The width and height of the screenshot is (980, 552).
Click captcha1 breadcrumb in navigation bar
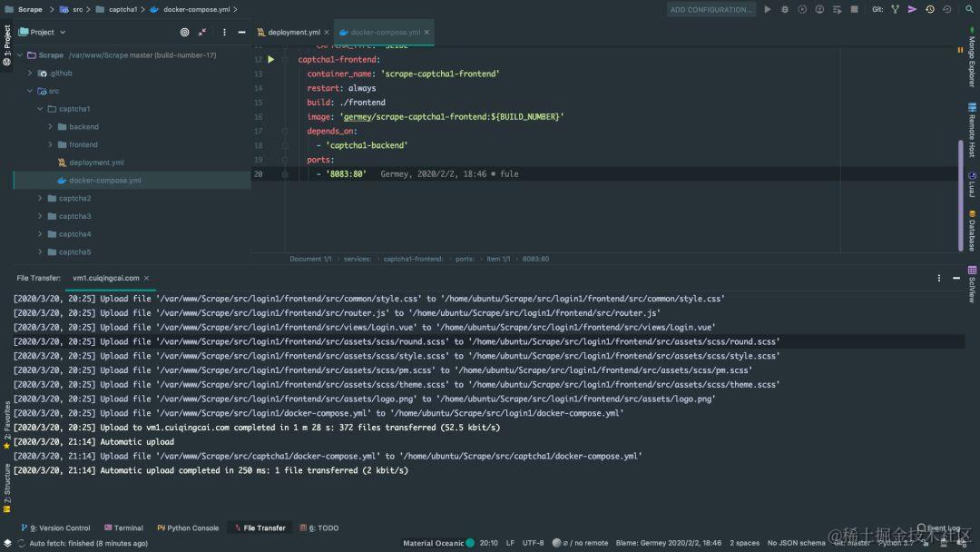[x=117, y=9]
